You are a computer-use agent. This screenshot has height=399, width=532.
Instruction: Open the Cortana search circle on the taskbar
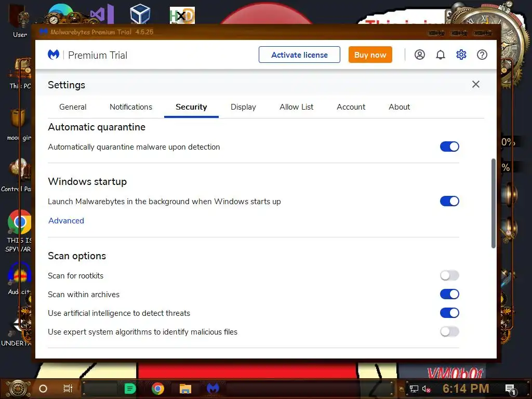(x=43, y=389)
